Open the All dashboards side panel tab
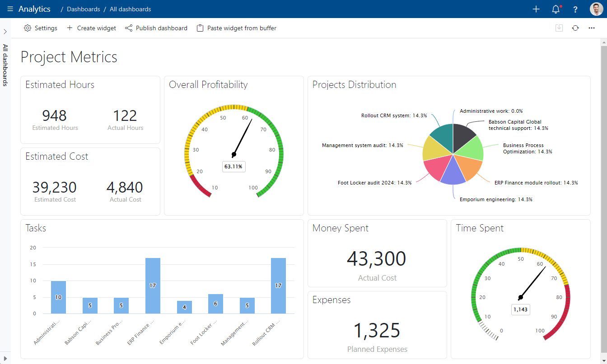This screenshot has height=364, width=607. coord(5,65)
